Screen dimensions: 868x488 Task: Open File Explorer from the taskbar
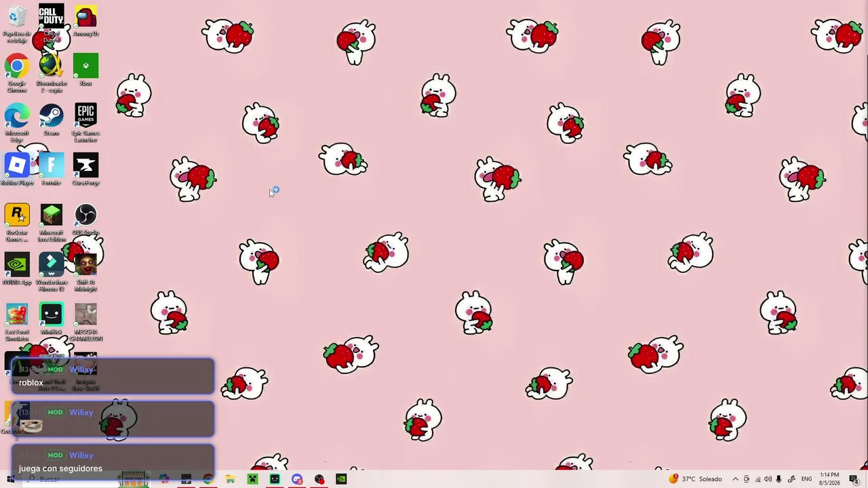click(231, 479)
